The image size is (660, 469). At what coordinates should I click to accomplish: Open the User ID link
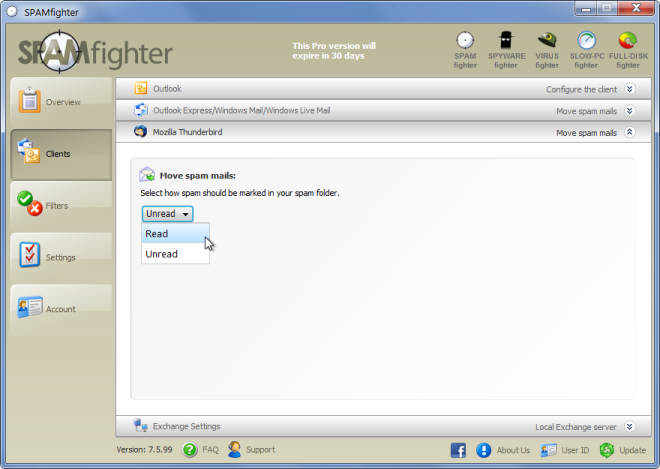click(x=575, y=450)
